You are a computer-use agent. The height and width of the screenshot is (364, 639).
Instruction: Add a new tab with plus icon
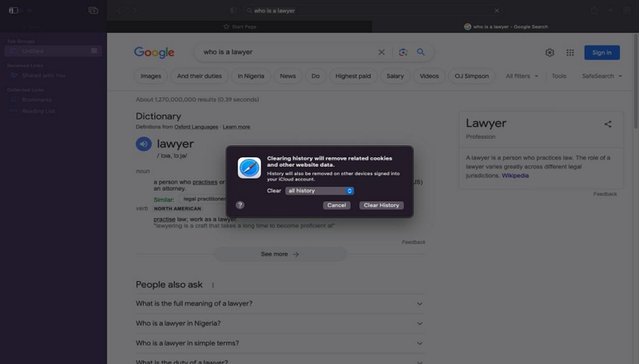click(610, 10)
